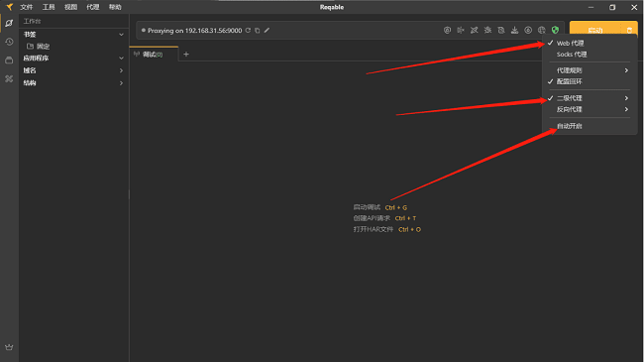644x362 pixels.
Task: Click the orange 启动 start button
Action: [x=595, y=30]
